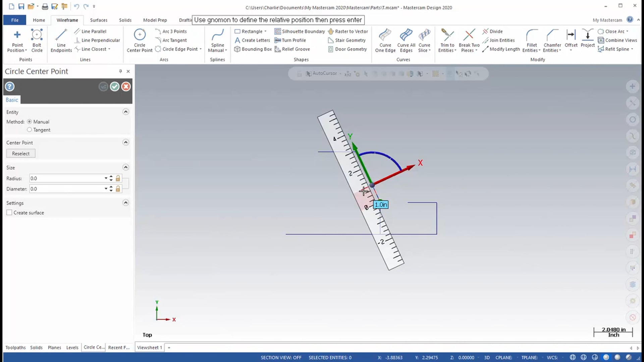Select the Viewsheet 1 tab
Viewport: 644px width, 362px height.
coord(150,348)
